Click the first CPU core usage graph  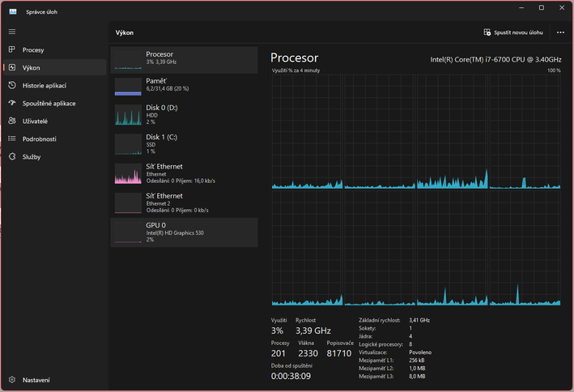(307, 132)
